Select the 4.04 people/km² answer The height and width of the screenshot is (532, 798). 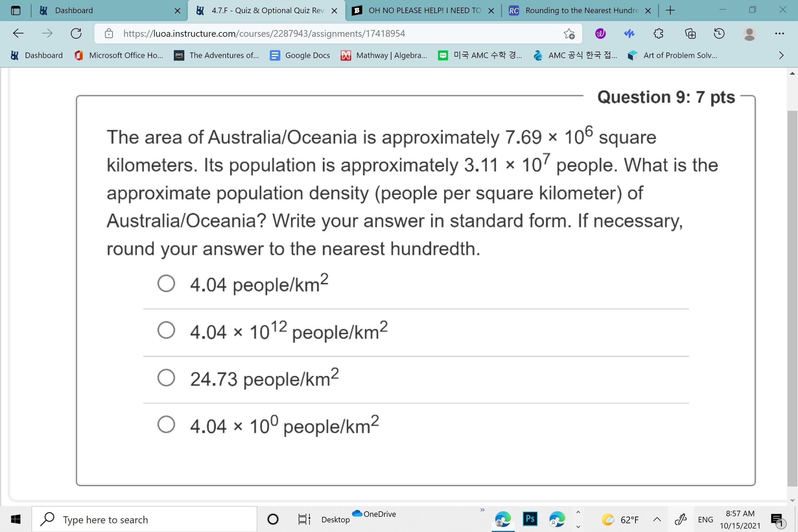[166, 283]
